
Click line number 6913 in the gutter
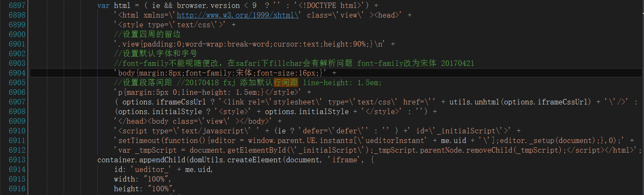(17, 160)
